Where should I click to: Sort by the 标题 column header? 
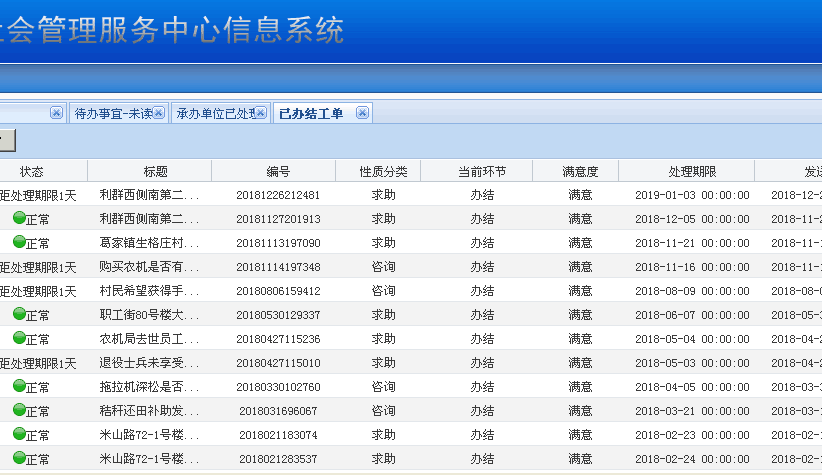coord(155,171)
